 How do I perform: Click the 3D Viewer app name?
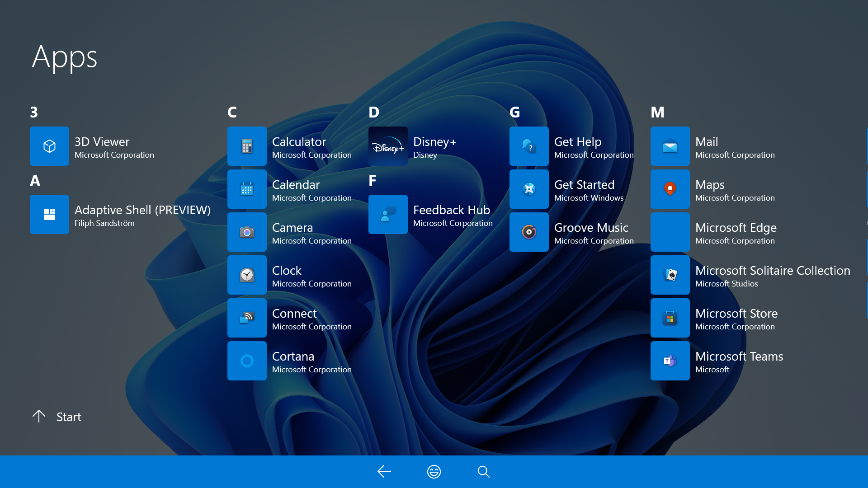pos(102,142)
